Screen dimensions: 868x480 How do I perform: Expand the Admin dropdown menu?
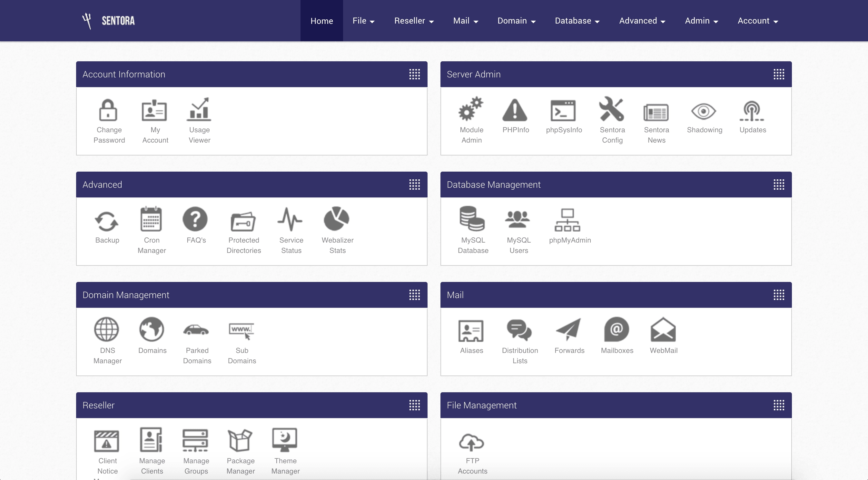click(x=702, y=21)
